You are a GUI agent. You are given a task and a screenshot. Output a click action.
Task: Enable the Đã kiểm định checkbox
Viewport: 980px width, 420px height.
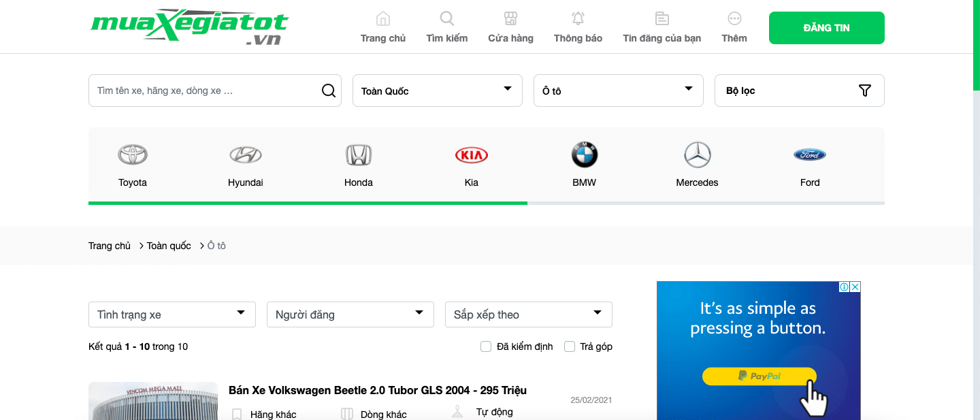tap(486, 346)
